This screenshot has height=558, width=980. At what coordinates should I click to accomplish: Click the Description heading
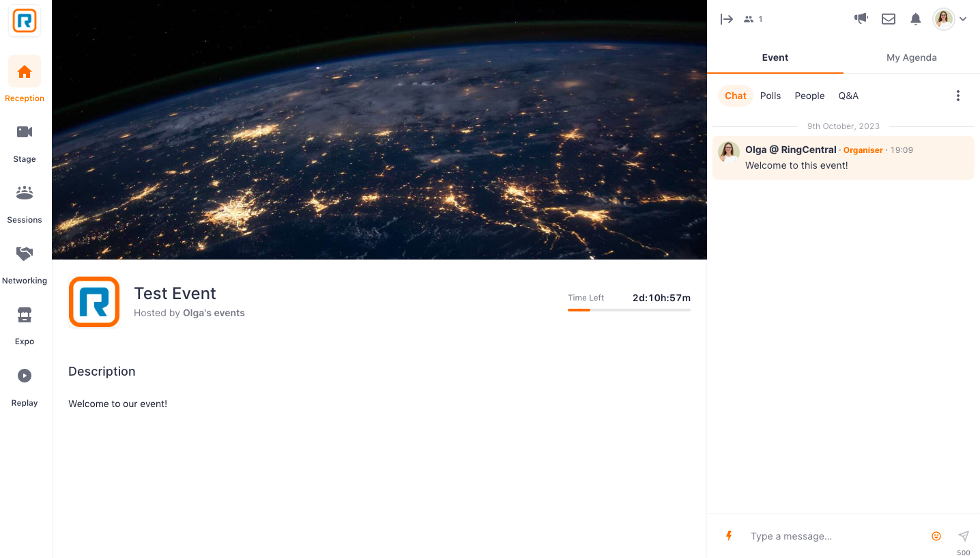[102, 372]
